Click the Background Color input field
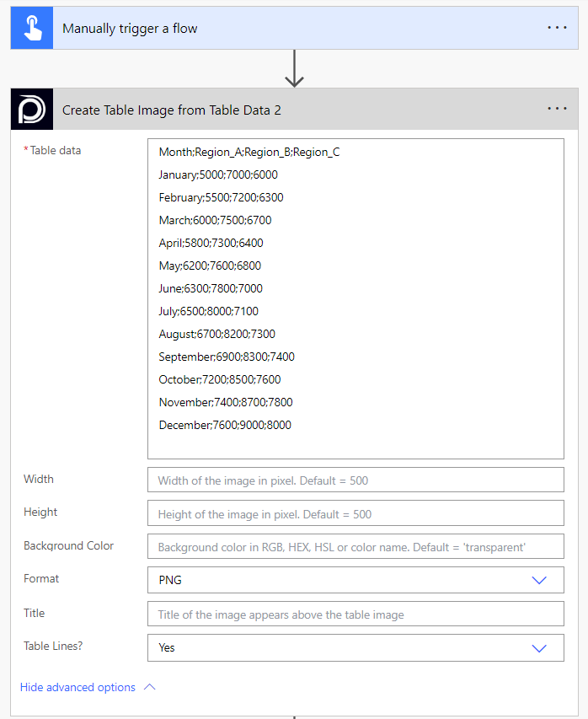Screen dimensions: 588x719 (x=355, y=547)
